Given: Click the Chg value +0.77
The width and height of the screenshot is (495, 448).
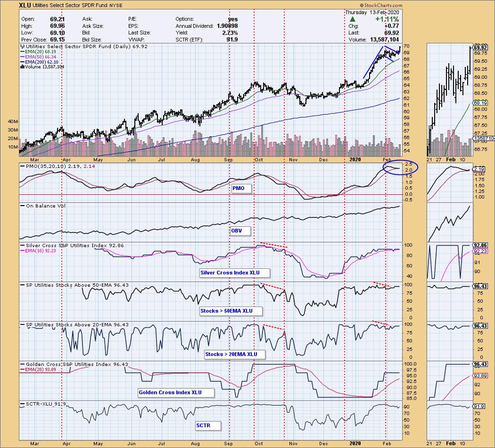Looking at the screenshot, I should pos(392,26).
